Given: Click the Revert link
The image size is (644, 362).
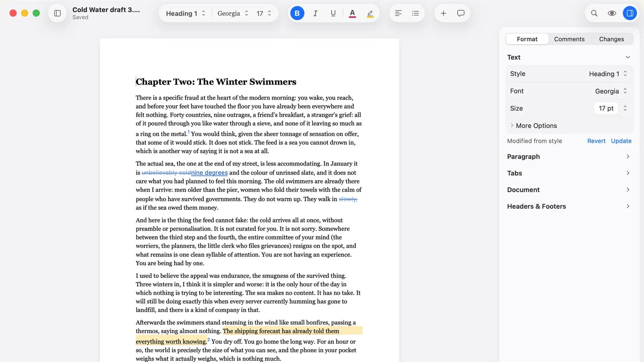Looking at the screenshot, I should pyautogui.click(x=596, y=141).
